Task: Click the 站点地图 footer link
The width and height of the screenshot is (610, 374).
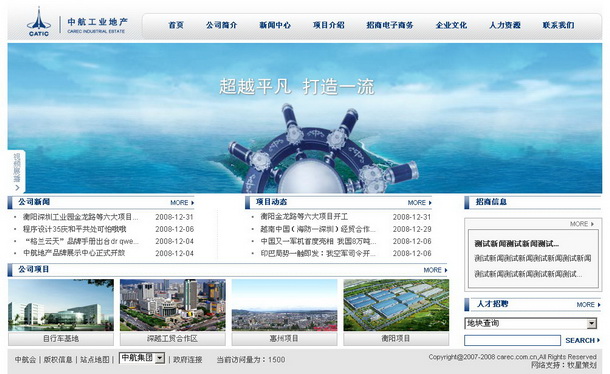Action: click(95, 360)
